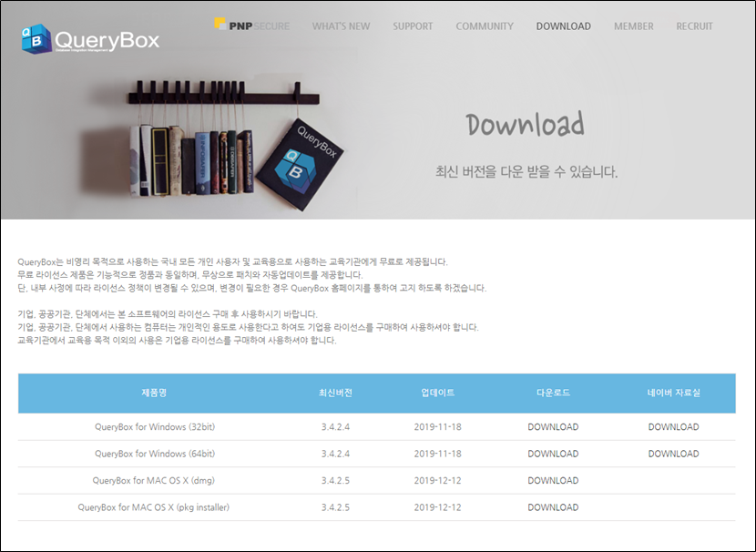Click the 업데이트 column header

438,393
